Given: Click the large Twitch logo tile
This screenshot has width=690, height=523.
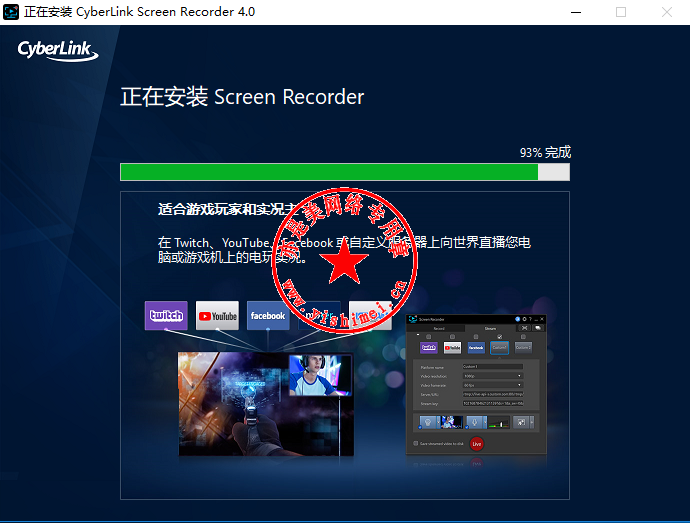Looking at the screenshot, I should pos(166,316).
